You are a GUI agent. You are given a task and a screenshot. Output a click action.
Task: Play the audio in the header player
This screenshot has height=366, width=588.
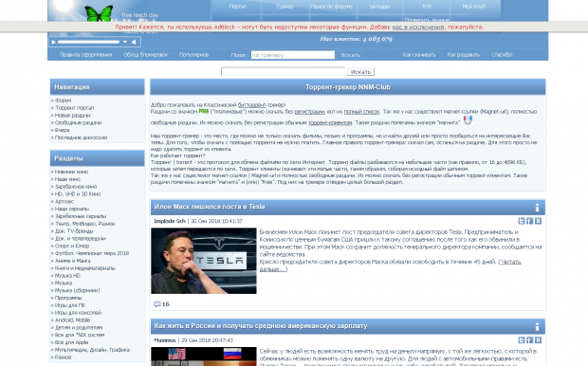click(x=54, y=42)
